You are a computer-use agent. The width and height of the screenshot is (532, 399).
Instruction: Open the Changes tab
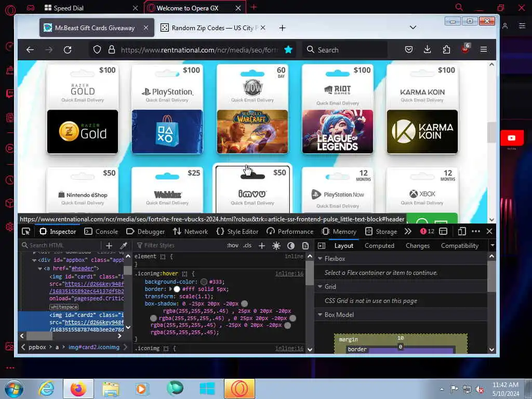[x=418, y=246]
